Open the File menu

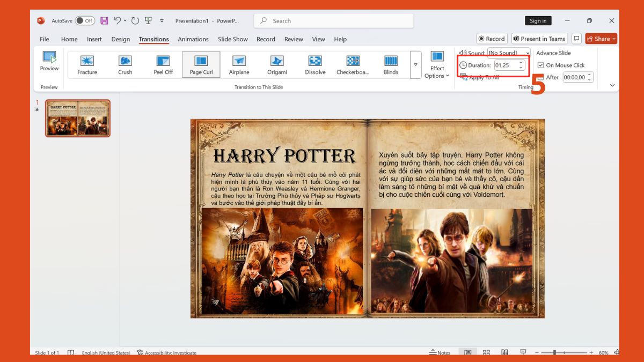tap(44, 39)
